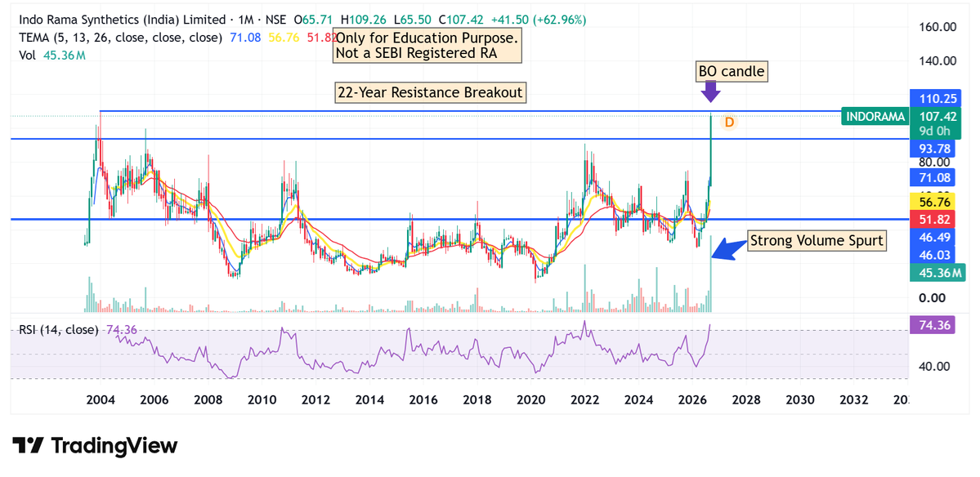
Task: Click the orange D dividend marker
Action: pyautogui.click(x=729, y=123)
